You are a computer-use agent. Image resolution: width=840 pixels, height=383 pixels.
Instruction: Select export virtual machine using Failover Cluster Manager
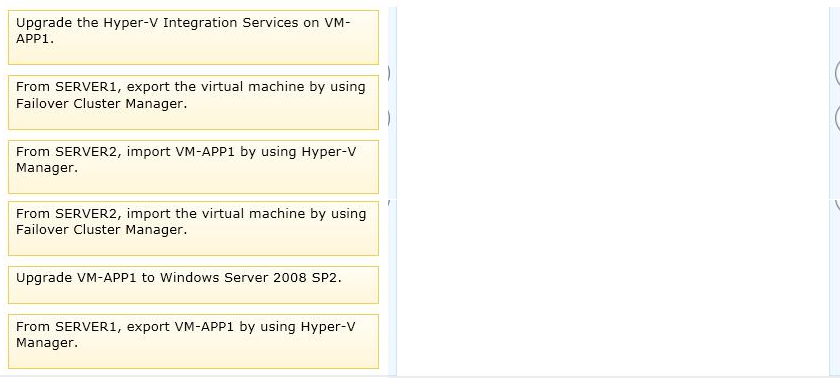coord(193,102)
